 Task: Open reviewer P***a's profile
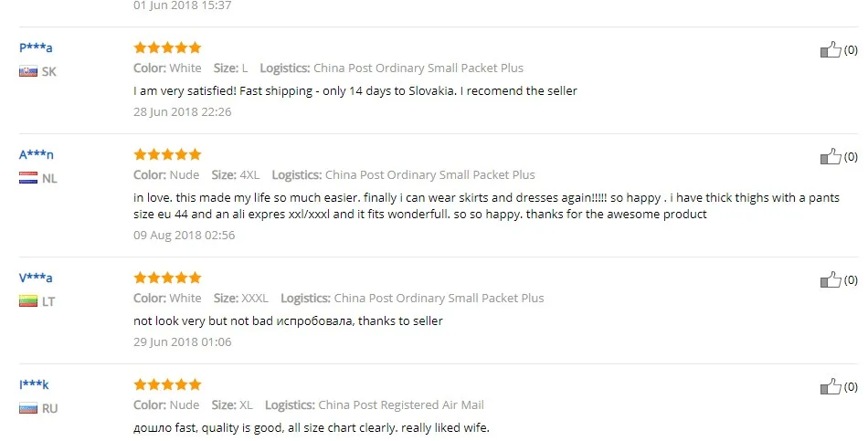click(36, 47)
